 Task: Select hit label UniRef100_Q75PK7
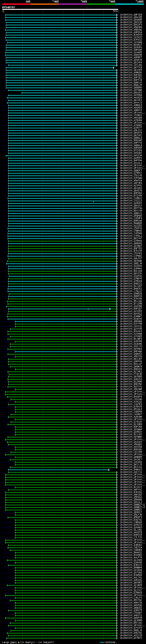tap(131, 173)
